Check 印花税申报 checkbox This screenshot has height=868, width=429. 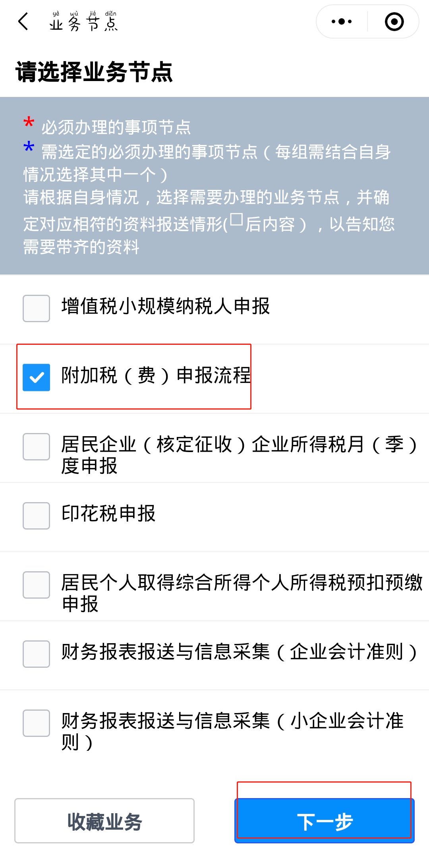36,516
